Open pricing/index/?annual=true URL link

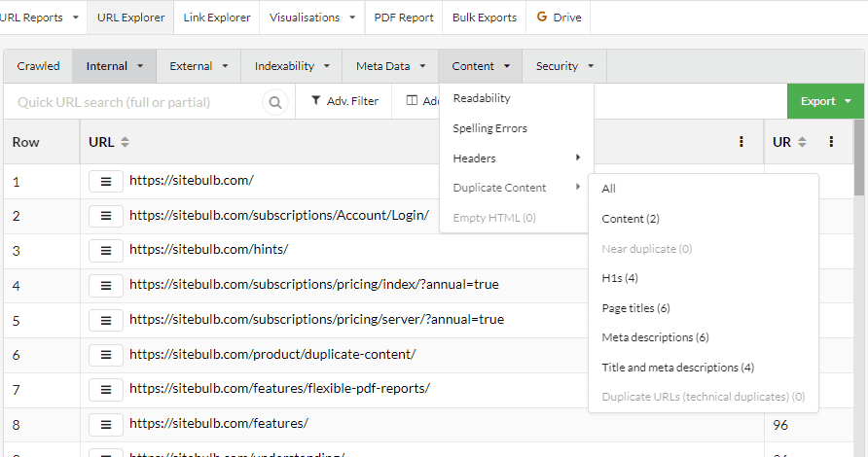pos(314,284)
